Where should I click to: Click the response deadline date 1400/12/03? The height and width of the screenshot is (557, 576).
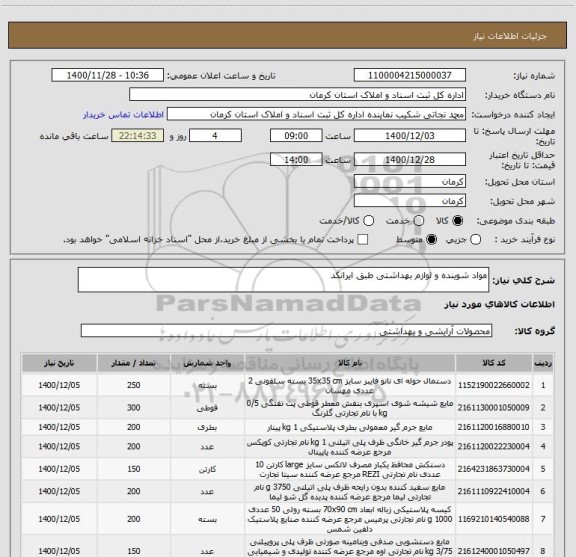pos(410,136)
